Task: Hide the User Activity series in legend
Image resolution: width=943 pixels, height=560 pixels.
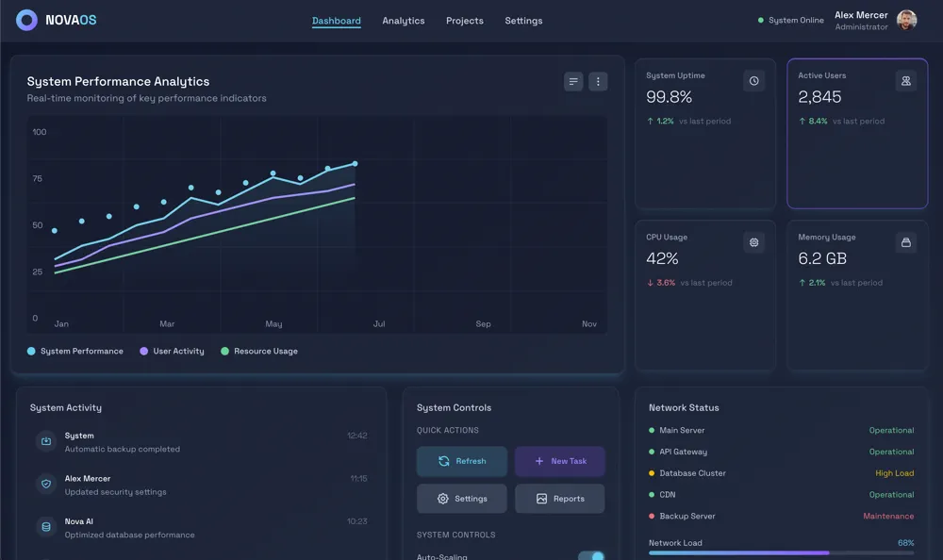Action: [172, 352]
